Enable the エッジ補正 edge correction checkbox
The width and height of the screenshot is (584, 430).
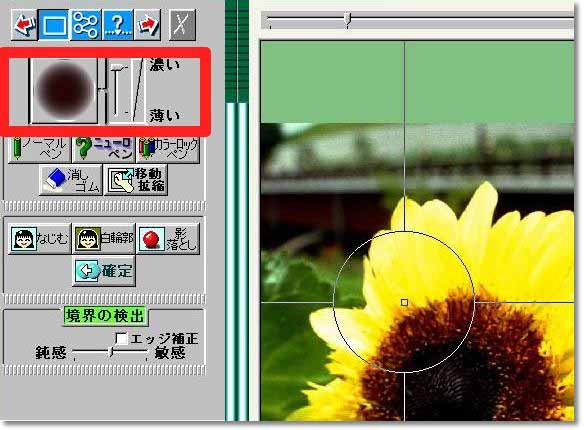click(121, 339)
